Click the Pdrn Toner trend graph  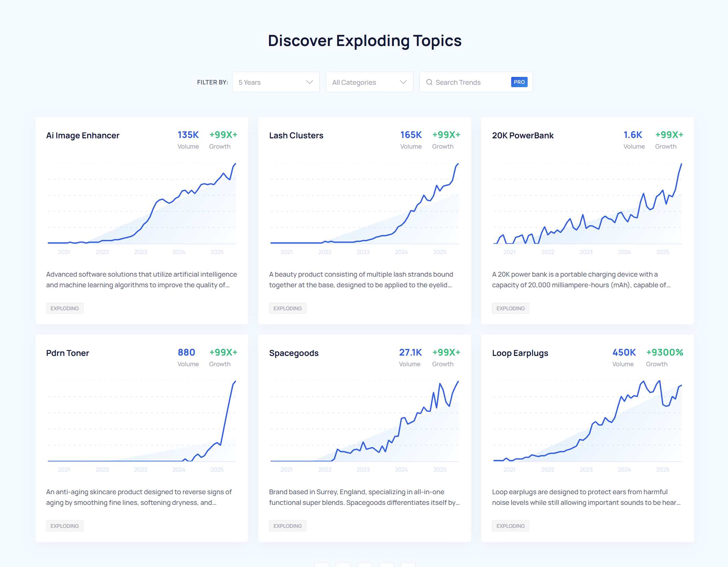tap(142, 423)
